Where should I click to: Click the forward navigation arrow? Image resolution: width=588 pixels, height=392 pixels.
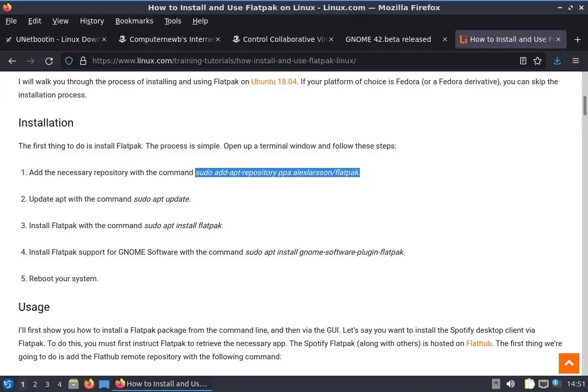point(31,61)
